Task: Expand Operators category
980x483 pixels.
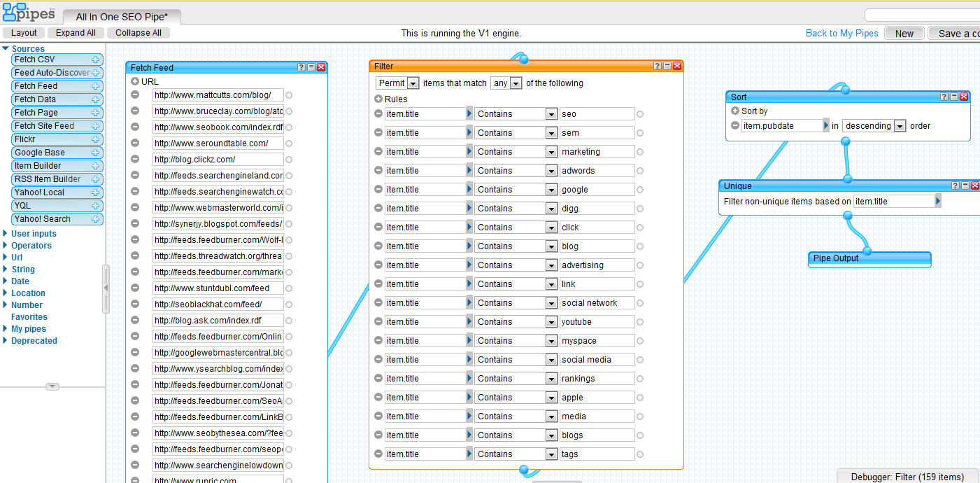Action: tap(6, 246)
